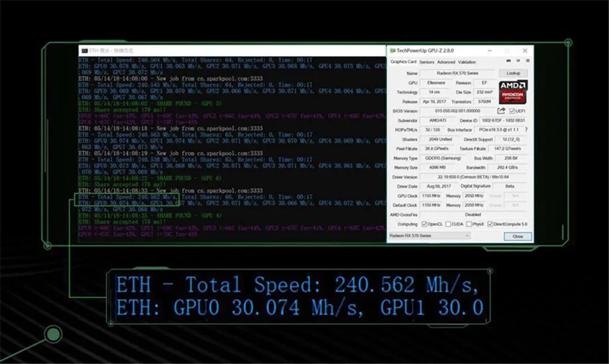
Task: Switch to the Validation tab
Action: [x=467, y=62]
